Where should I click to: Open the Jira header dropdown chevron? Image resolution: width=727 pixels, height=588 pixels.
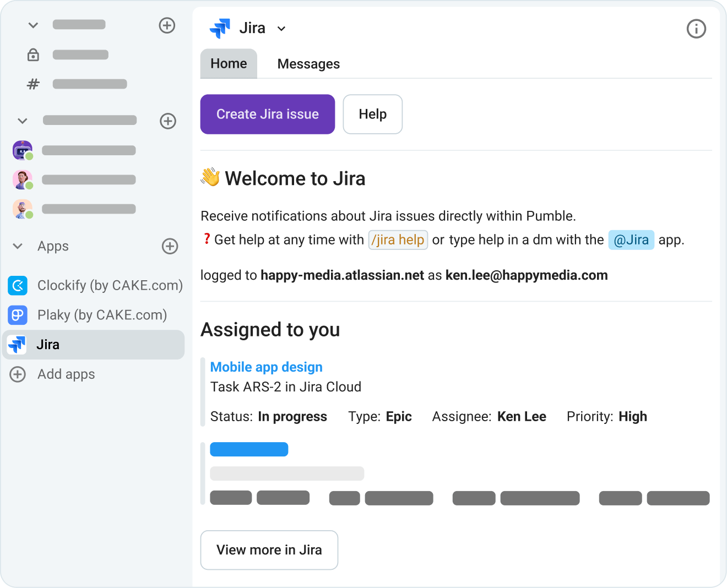coord(281,29)
